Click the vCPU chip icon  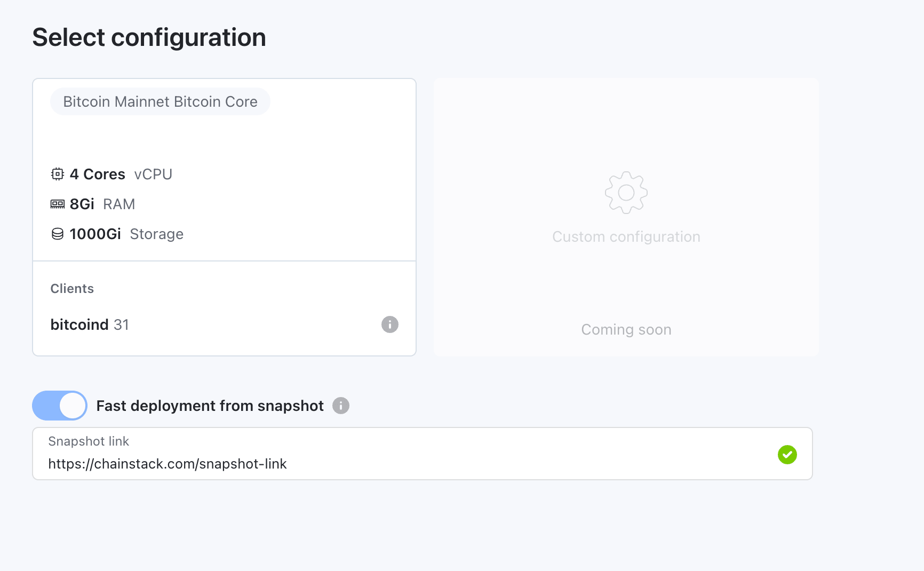58,174
